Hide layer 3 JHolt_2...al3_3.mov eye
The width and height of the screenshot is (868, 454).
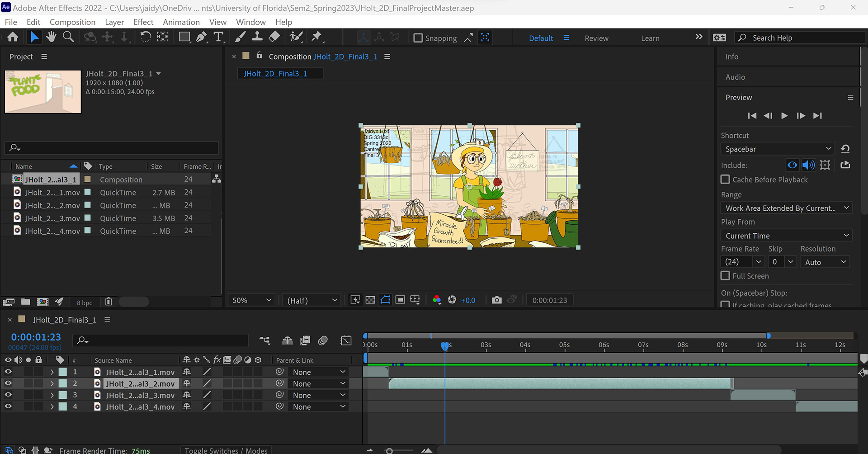coord(8,395)
